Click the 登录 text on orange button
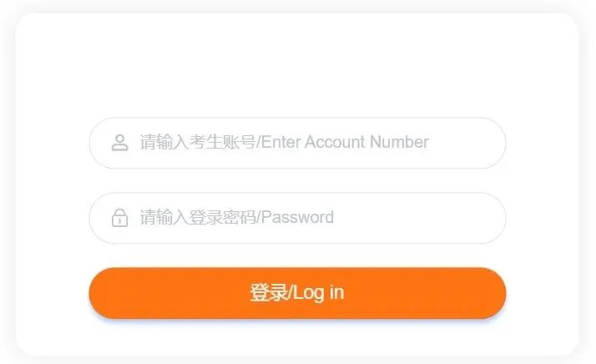Image resolution: width=596 pixels, height=364 pixels. click(x=268, y=293)
